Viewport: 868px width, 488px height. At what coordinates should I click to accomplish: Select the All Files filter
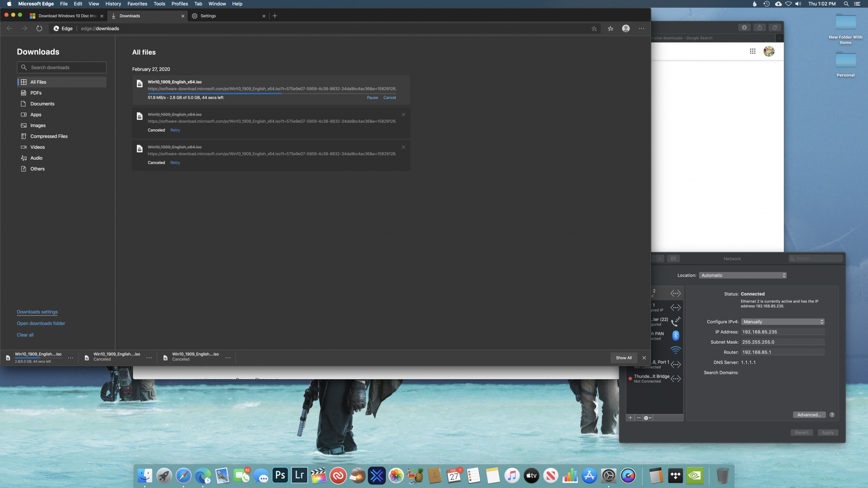(62, 82)
